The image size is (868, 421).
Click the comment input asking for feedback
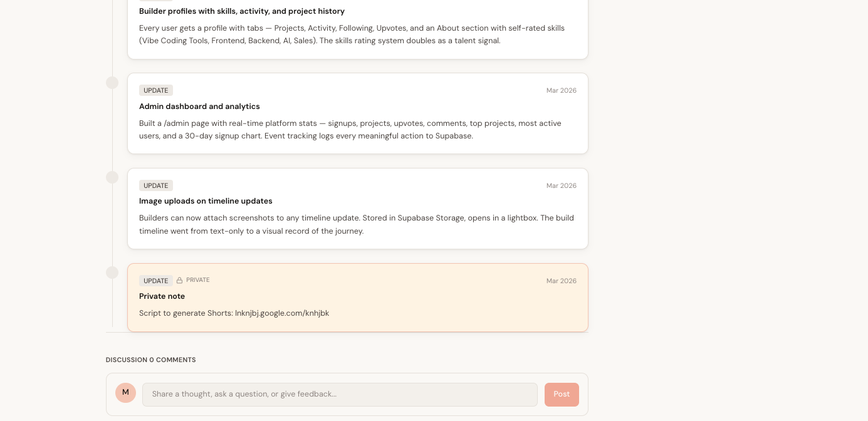click(340, 395)
